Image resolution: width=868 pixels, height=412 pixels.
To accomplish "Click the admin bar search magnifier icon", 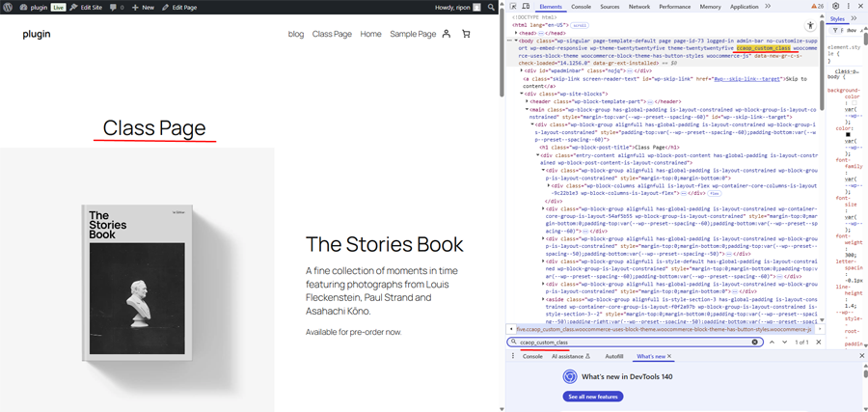I will pyautogui.click(x=491, y=7).
